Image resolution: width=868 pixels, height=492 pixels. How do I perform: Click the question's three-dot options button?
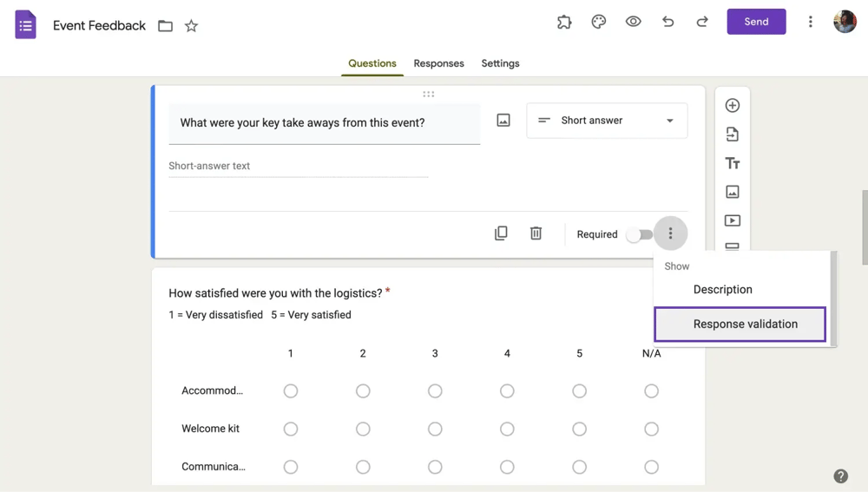pyautogui.click(x=670, y=234)
